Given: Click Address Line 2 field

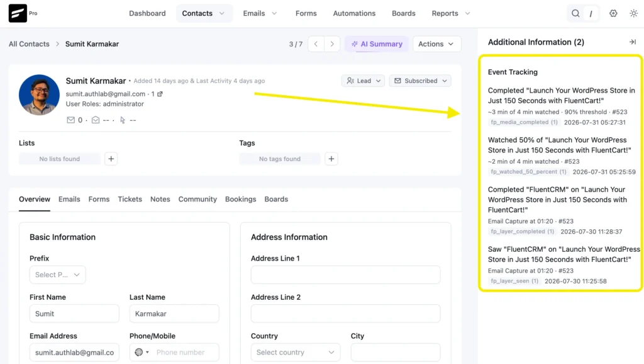Looking at the screenshot, I should tap(345, 314).
